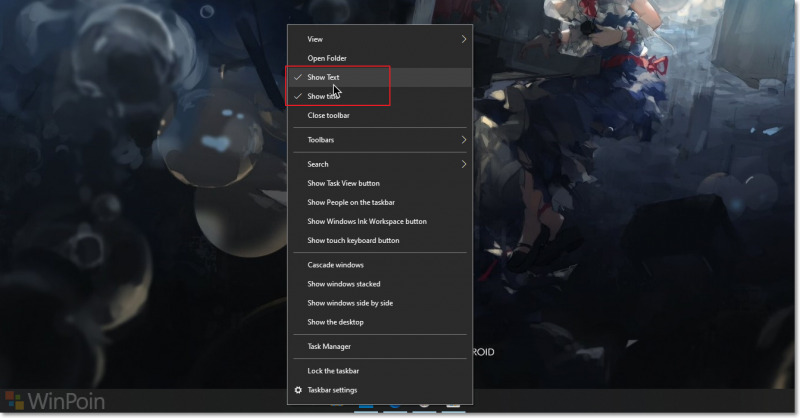Screen dimensions: 800x418
Task: Toggle Show touch keyboard button
Action: point(380,240)
